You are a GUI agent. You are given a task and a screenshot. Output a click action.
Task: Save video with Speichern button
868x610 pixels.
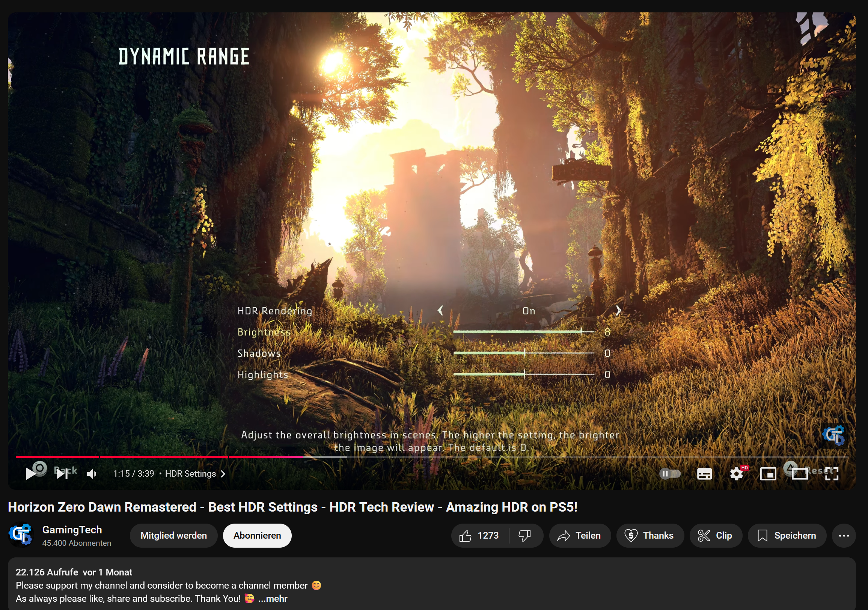click(787, 536)
